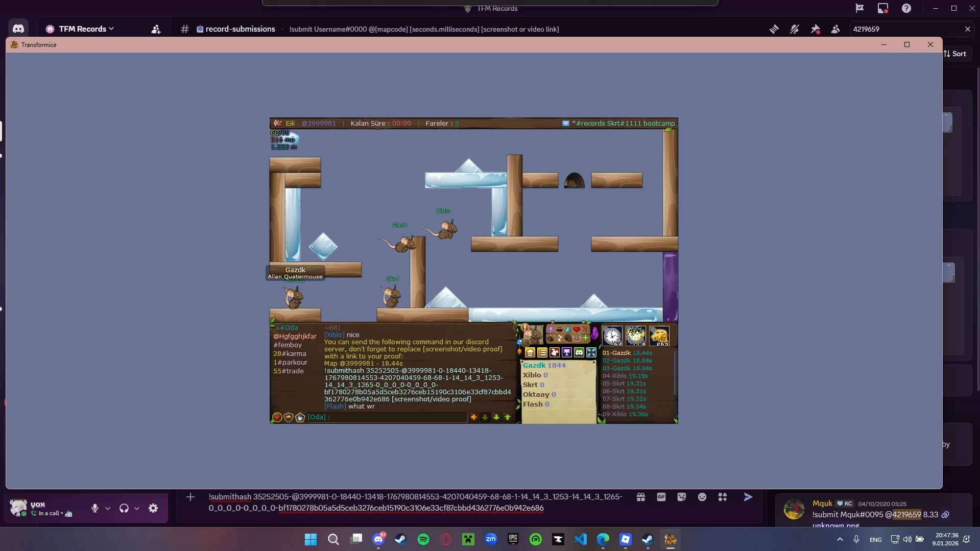Clear the Discord search query

[967, 29]
